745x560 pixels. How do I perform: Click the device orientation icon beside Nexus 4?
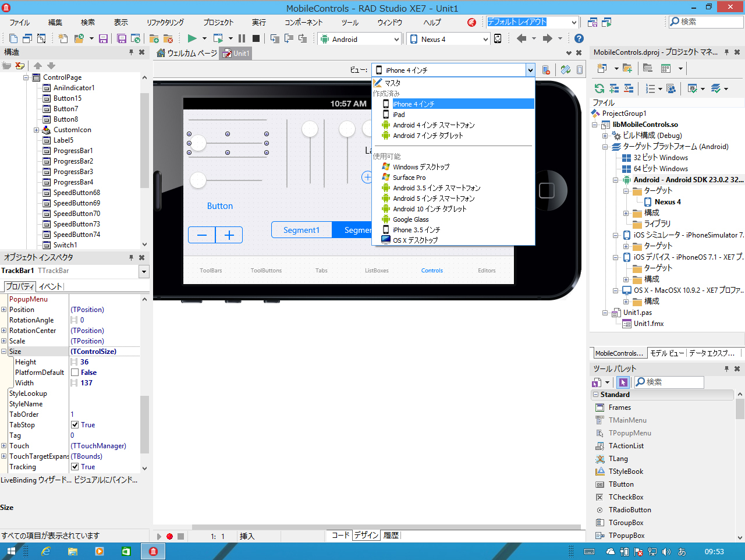[498, 39]
